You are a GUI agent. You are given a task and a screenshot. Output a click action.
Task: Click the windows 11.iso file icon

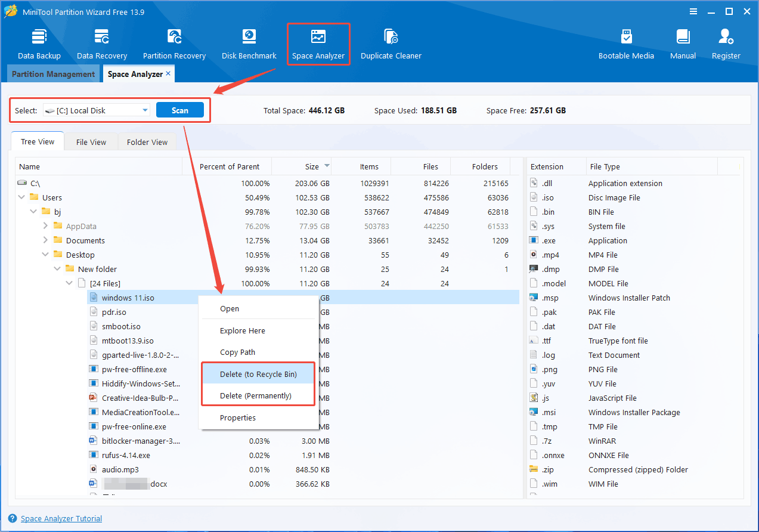pos(94,298)
